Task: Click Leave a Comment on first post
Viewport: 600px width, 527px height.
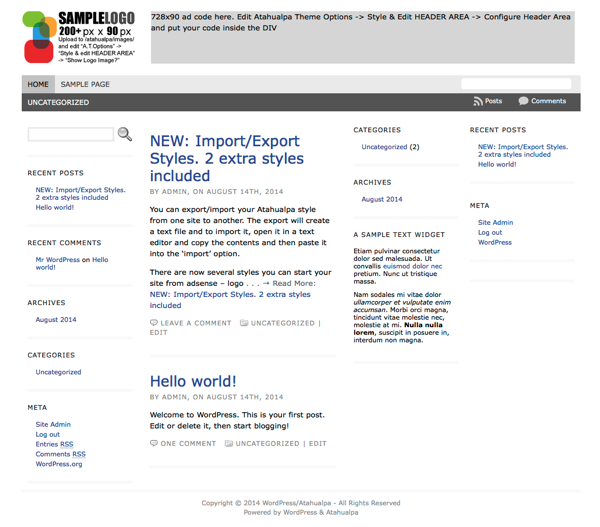Action: (195, 323)
